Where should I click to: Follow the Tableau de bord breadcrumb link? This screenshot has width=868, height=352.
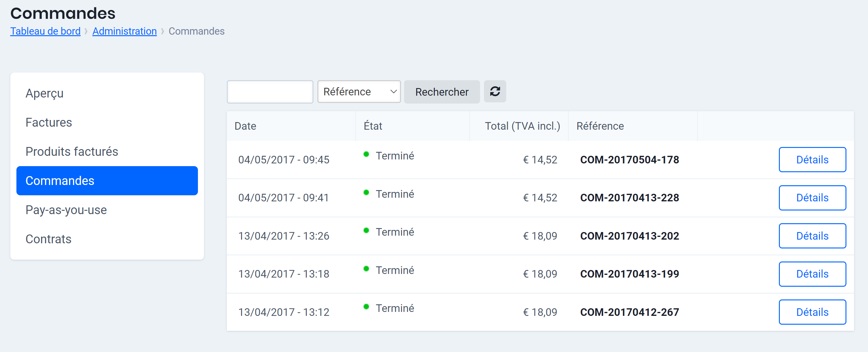(45, 31)
